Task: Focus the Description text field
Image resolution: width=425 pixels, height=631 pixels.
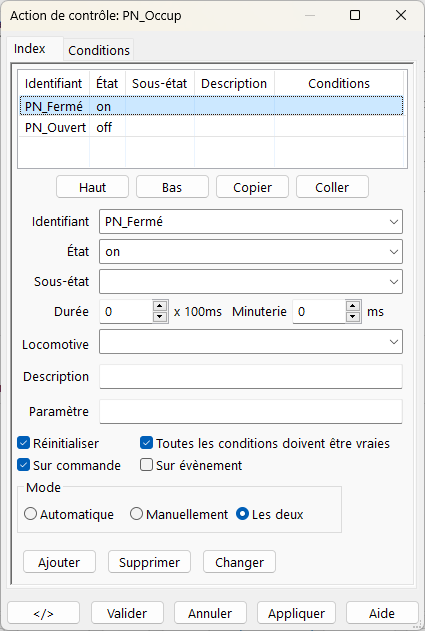Action: click(251, 376)
